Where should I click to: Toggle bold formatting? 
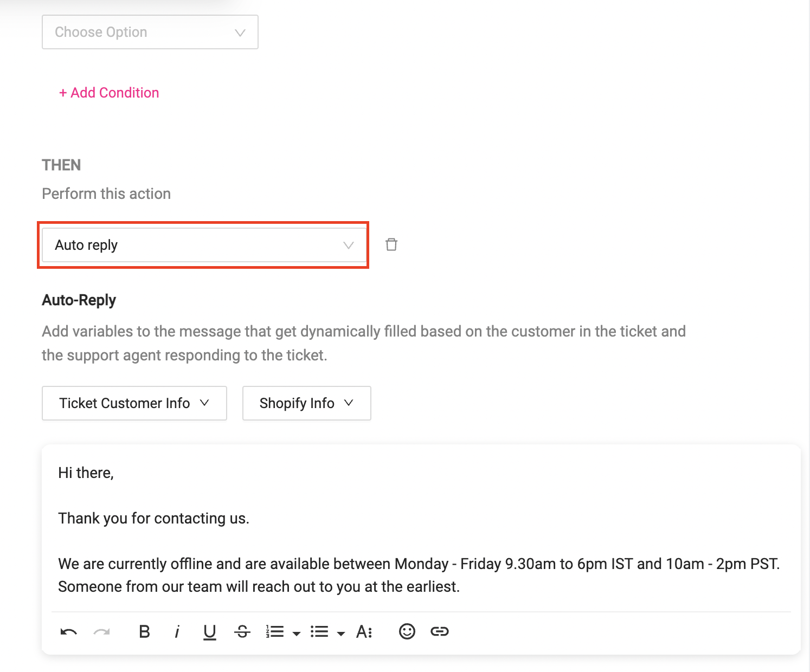click(x=144, y=631)
